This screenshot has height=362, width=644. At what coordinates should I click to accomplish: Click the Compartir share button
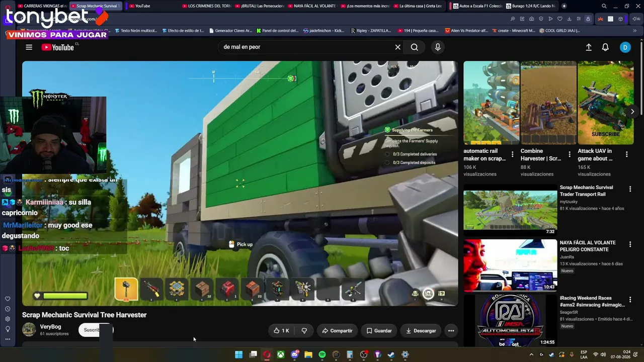pyautogui.click(x=337, y=331)
